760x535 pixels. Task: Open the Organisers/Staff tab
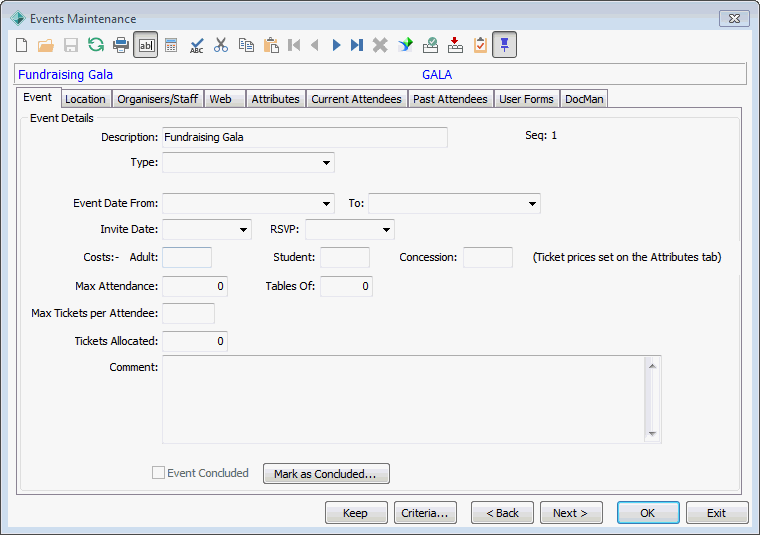click(x=158, y=99)
